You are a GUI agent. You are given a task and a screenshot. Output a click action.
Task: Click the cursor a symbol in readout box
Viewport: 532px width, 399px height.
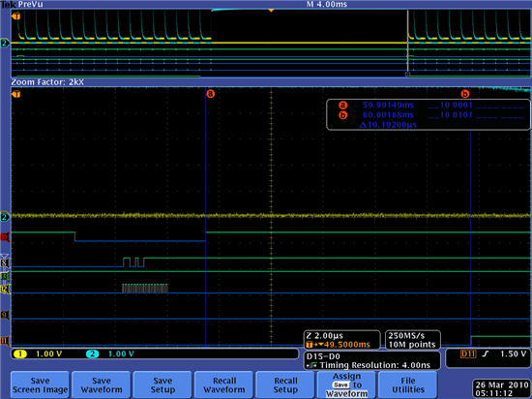click(343, 106)
